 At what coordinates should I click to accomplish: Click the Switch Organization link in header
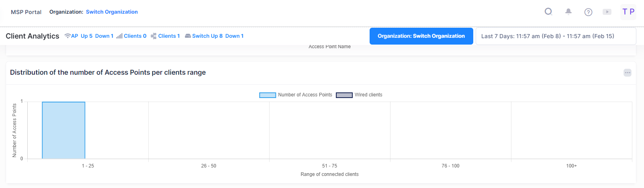[x=112, y=12]
